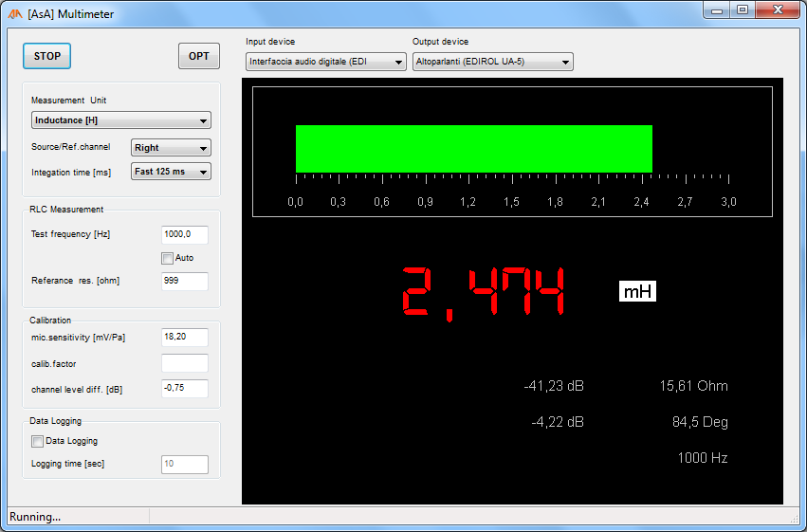Toggle the Data Logging checkbox
This screenshot has height=532, width=807.
coord(37,442)
